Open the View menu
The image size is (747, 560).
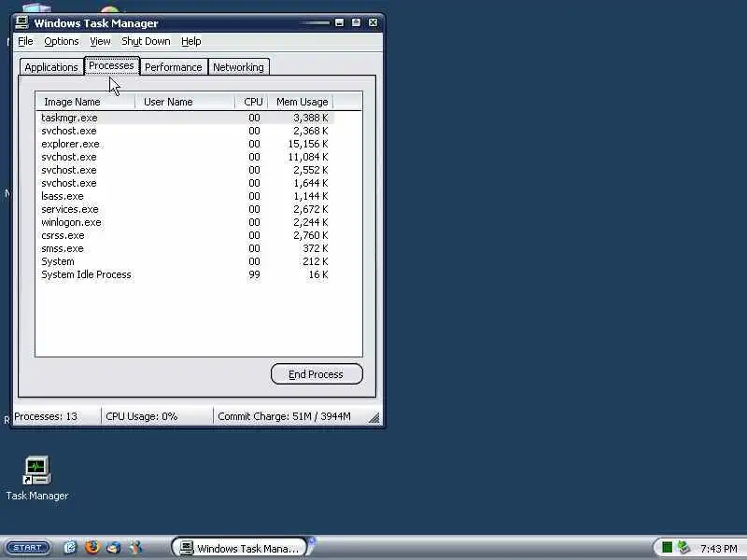click(100, 41)
